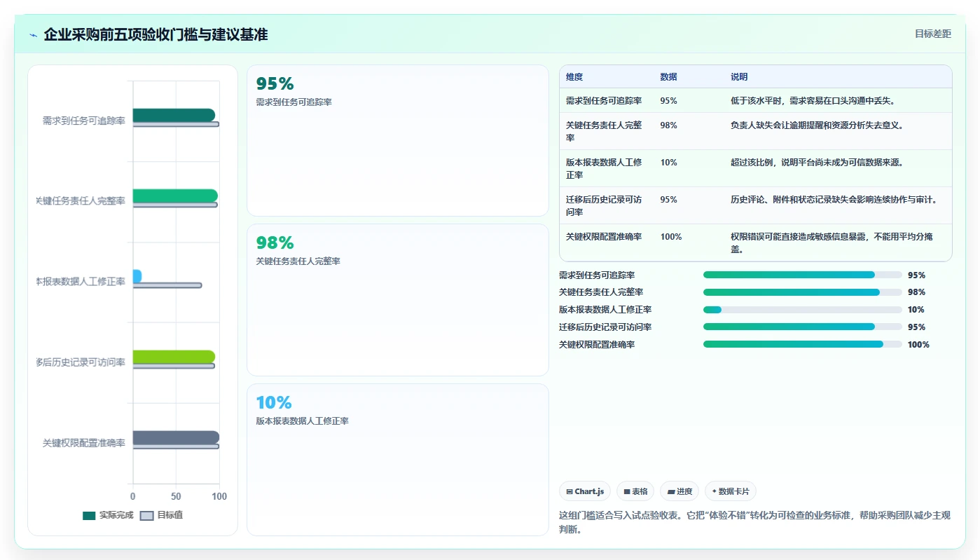
Task: Click the description 超过该比例，说明平台尚未成为可信数据来源
Action: (x=817, y=162)
